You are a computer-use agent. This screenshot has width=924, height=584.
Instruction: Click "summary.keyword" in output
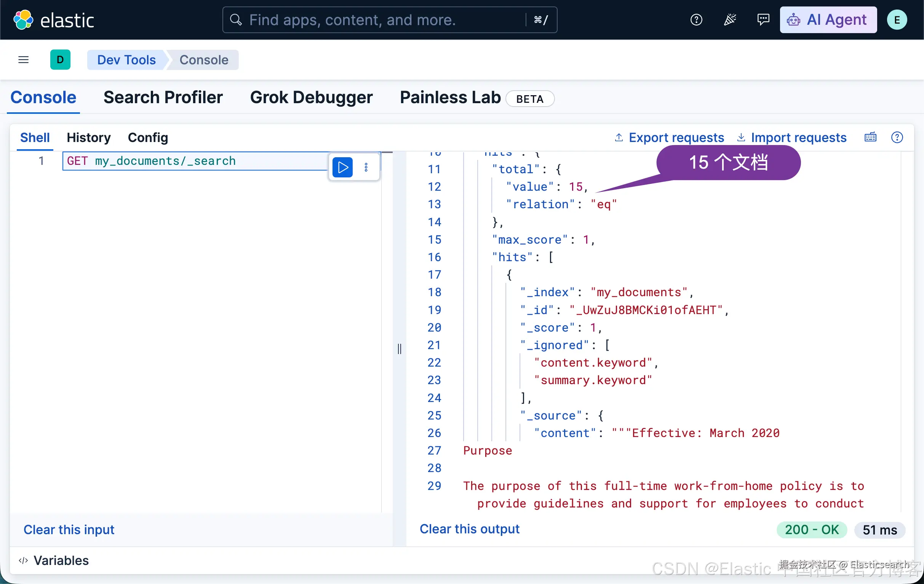[593, 380]
